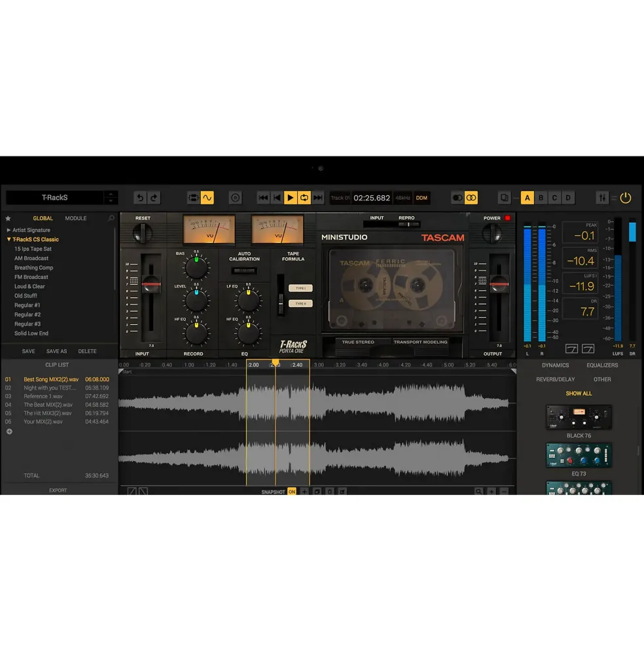
Task: Click the undo arrow icon
Action: [140, 198]
